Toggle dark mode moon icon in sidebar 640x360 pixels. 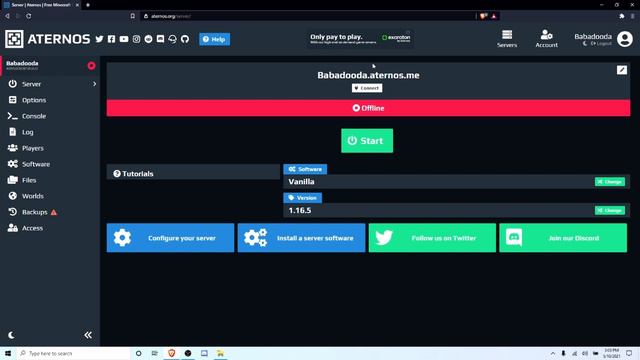[11, 335]
